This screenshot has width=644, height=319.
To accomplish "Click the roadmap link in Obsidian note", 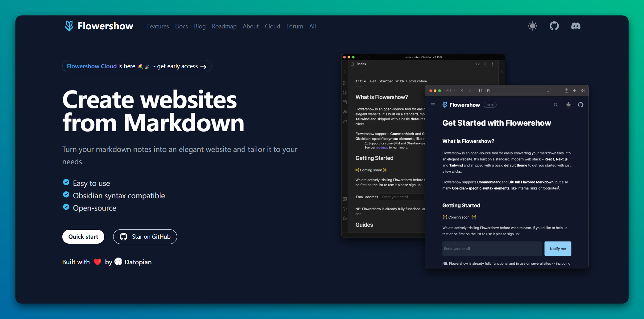I will pyautogui.click(x=382, y=148).
